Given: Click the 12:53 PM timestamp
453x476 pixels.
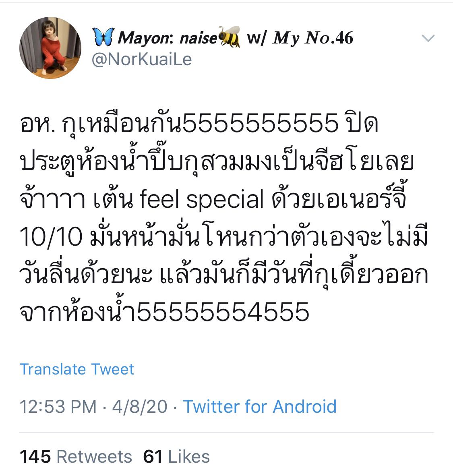Looking at the screenshot, I should coord(58,406).
